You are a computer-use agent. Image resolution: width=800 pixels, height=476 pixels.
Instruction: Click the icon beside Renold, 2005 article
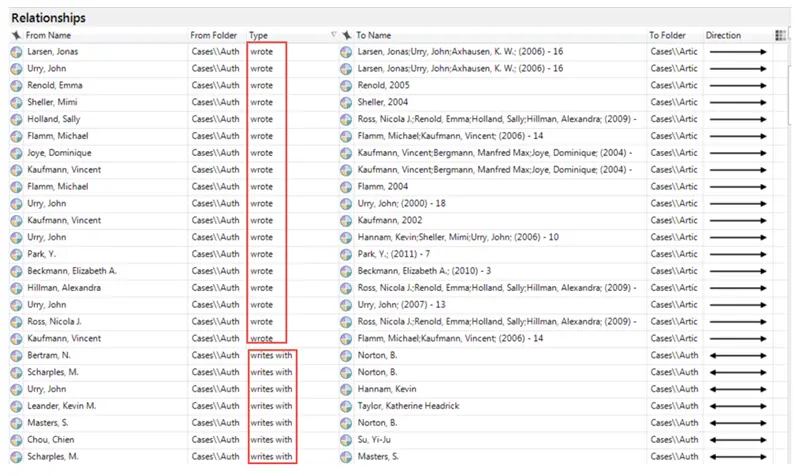pyautogui.click(x=346, y=86)
